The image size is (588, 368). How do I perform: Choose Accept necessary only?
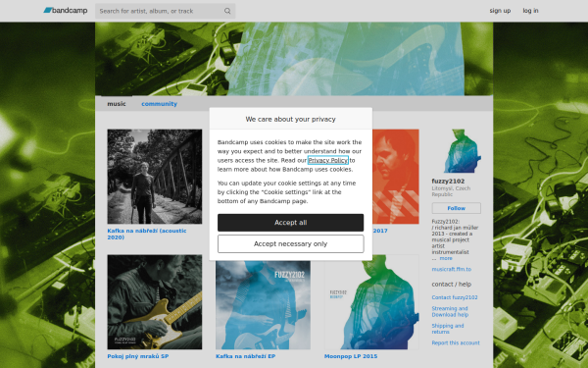[x=291, y=244]
